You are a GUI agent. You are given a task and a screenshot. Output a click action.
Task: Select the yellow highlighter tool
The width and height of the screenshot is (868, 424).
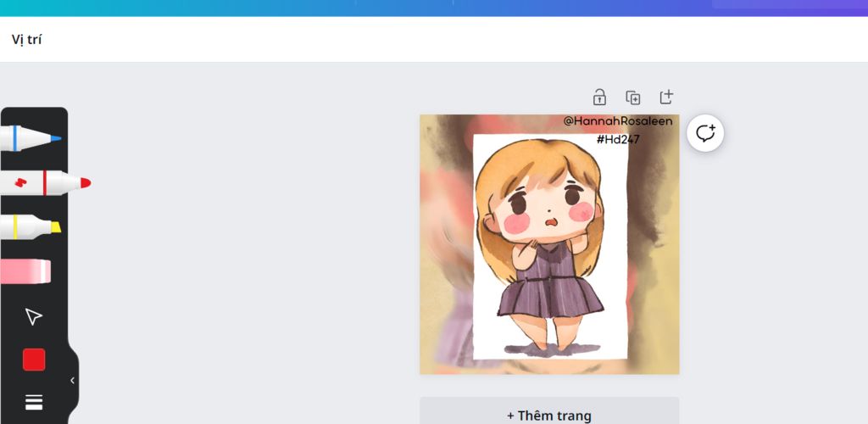coord(31,227)
